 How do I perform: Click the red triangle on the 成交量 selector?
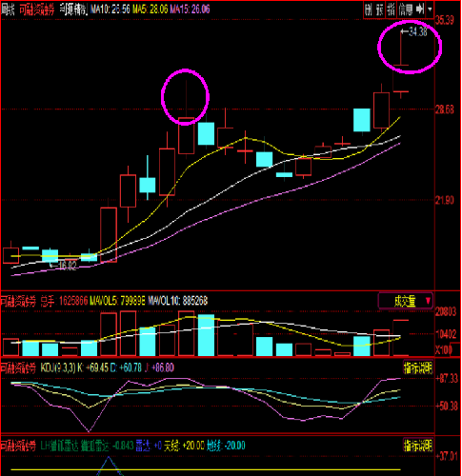click(x=428, y=301)
